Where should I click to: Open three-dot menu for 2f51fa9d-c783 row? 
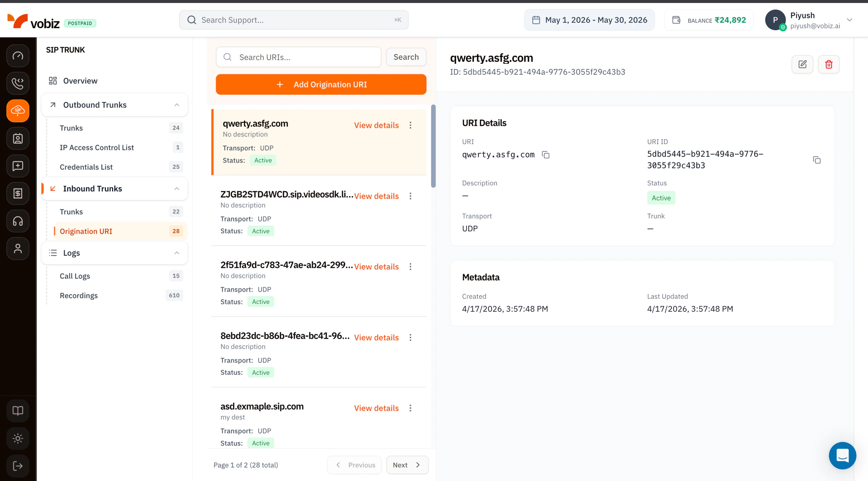tap(411, 267)
